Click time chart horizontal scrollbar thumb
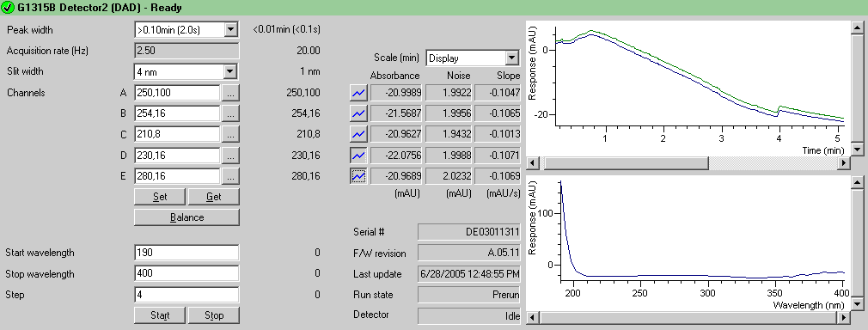868x330 pixels. (x=627, y=162)
